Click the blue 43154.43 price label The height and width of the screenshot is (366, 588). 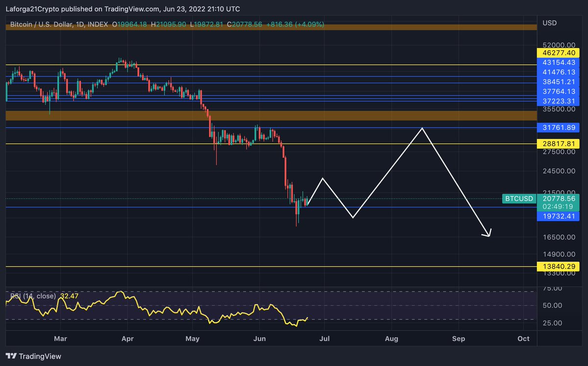click(558, 62)
